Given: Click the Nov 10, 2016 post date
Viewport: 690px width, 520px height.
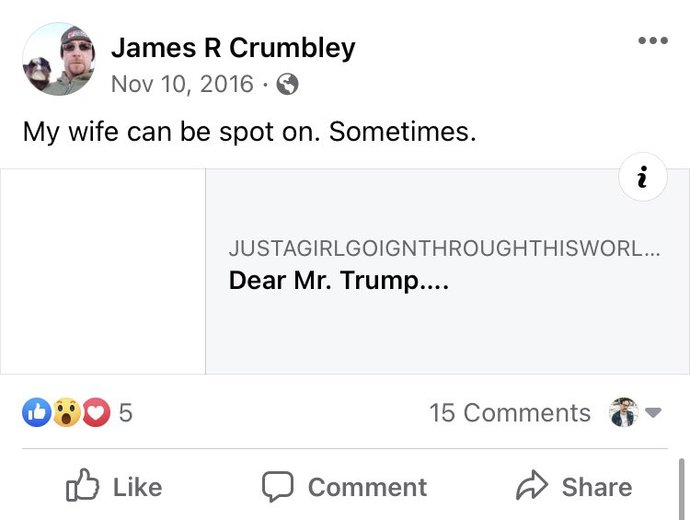Looking at the screenshot, I should pyautogui.click(x=182, y=84).
